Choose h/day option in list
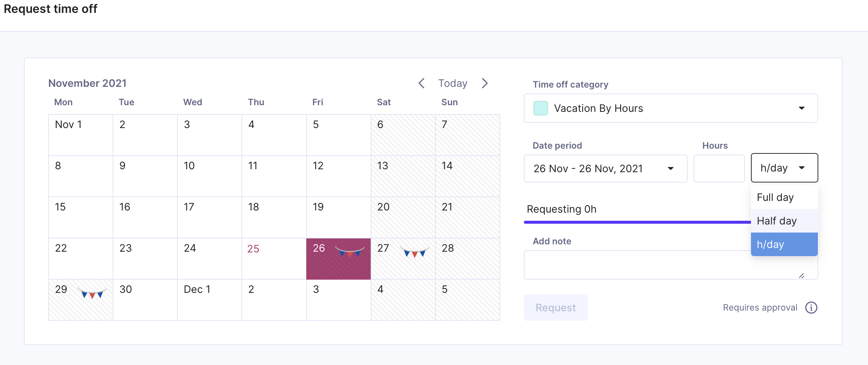The image size is (868, 365). [784, 244]
